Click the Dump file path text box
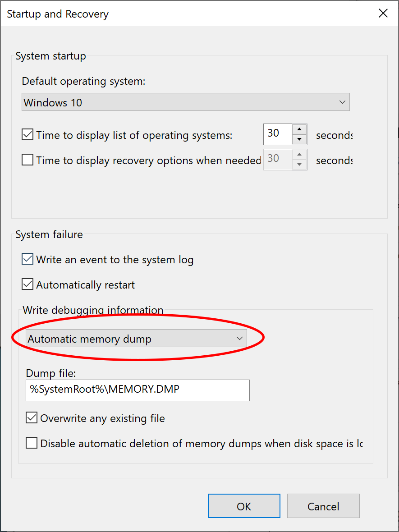Viewport: 399px width, 532px height. [x=138, y=390]
